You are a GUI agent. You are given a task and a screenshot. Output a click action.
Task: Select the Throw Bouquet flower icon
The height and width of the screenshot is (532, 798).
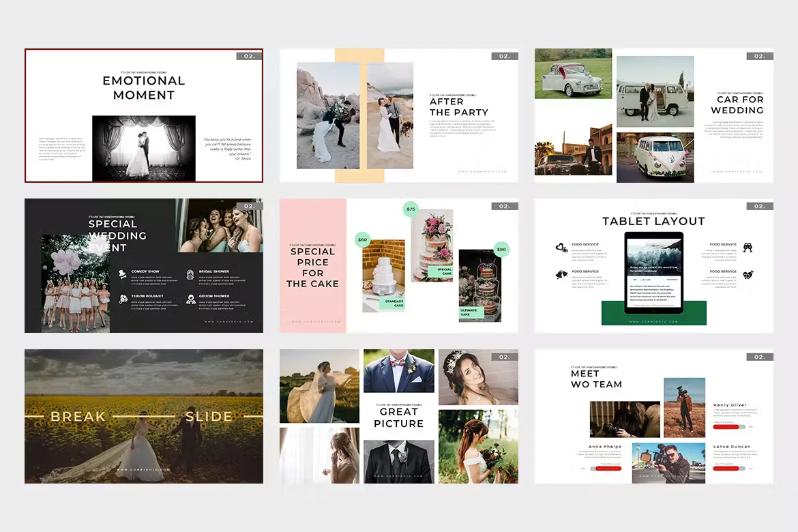(123, 299)
